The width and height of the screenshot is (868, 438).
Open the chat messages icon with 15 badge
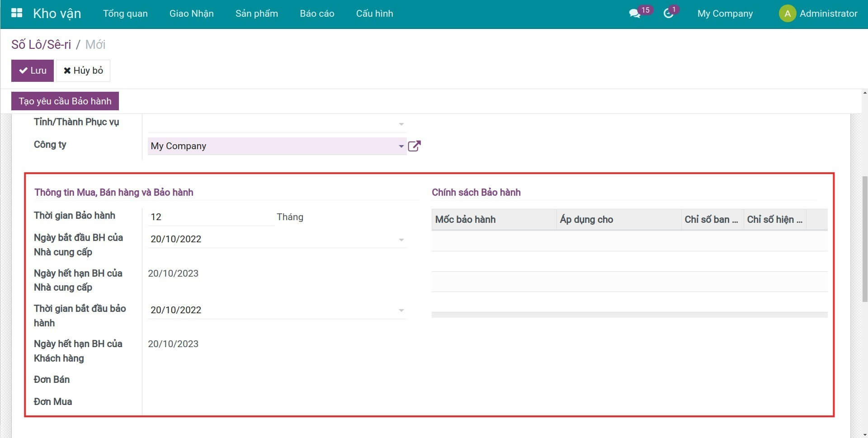[x=634, y=14]
